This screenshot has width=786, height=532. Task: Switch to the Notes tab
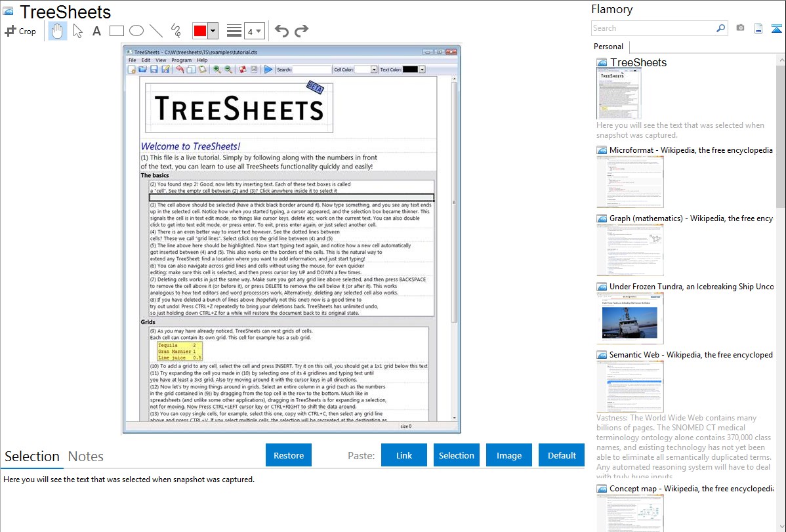[x=86, y=457]
